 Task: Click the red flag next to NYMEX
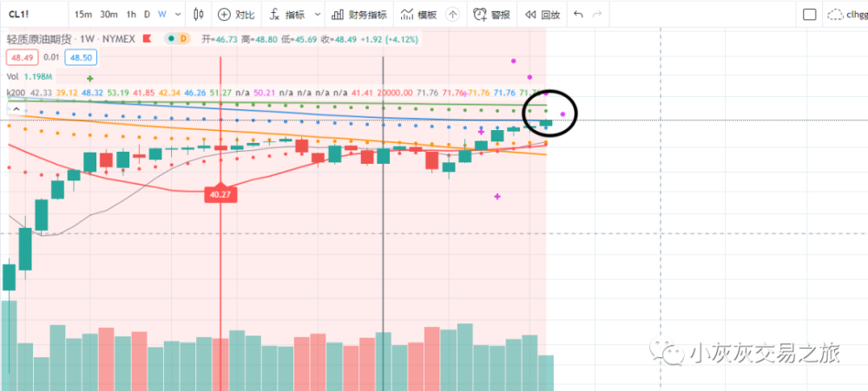pyautogui.click(x=148, y=39)
